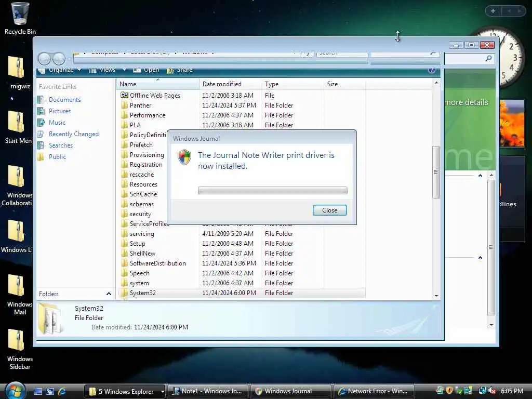Open the Views dropdown in Explorer toolbar
The image size is (532, 399).
tap(125, 70)
